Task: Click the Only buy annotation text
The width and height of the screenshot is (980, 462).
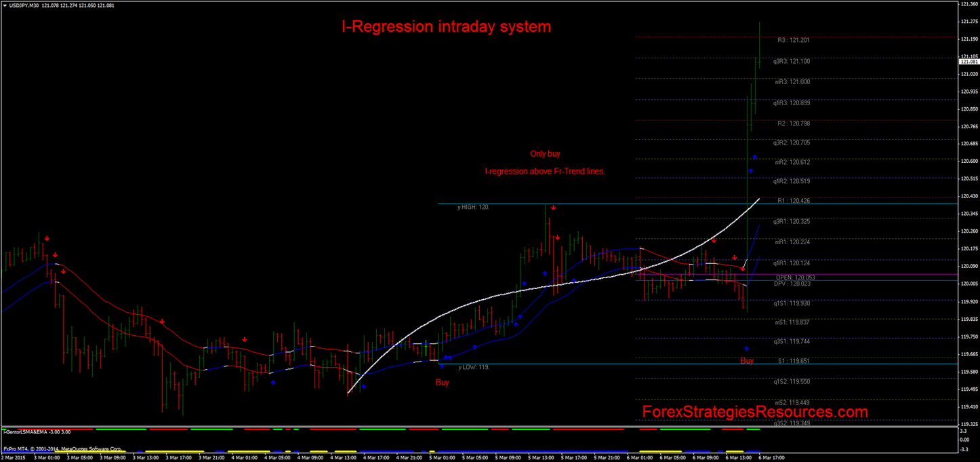Action: point(544,154)
